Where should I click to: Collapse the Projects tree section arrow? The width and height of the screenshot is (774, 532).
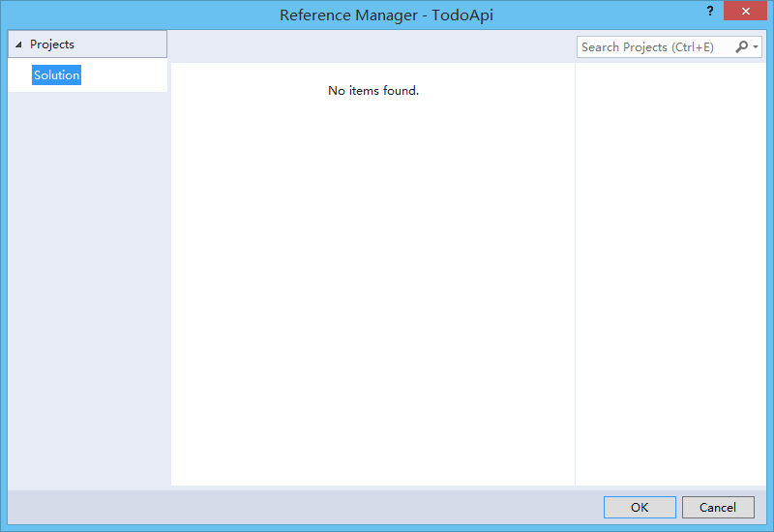[x=18, y=44]
